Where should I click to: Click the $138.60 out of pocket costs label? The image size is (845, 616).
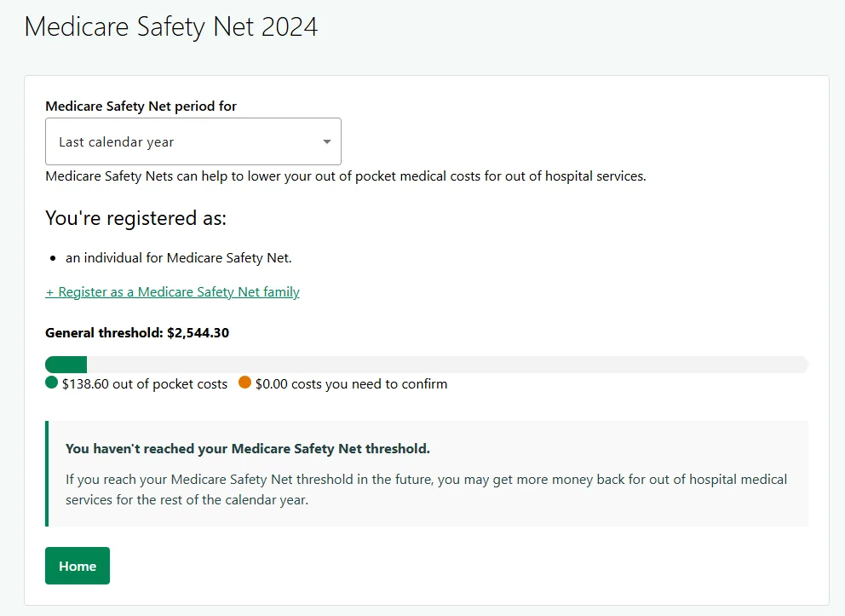click(145, 384)
